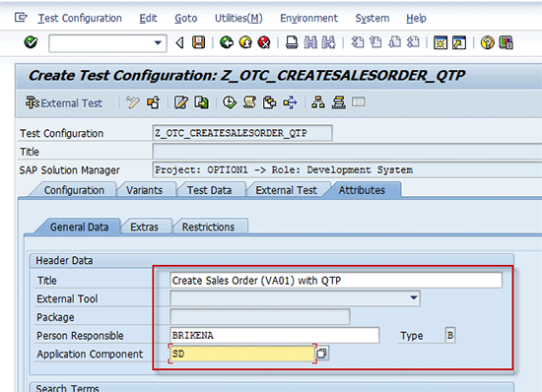The image size is (542, 392).
Task: Open the Test Configuration menu
Action: pyautogui.click(x=80, y=18)
